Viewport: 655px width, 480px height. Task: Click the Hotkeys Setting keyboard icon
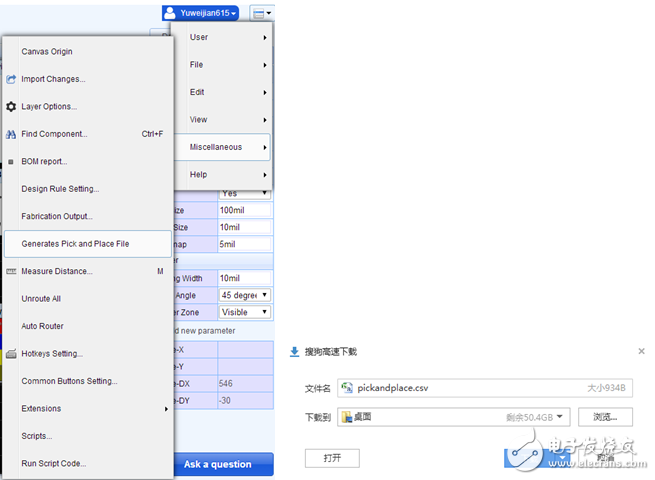11,354
